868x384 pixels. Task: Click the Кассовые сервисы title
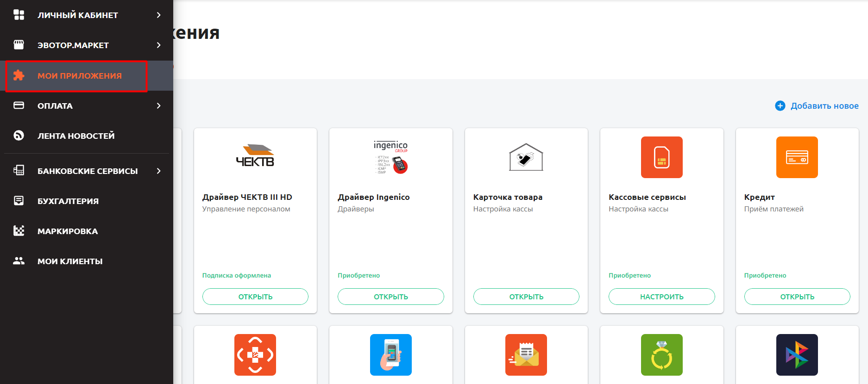(x=647, y=197)
